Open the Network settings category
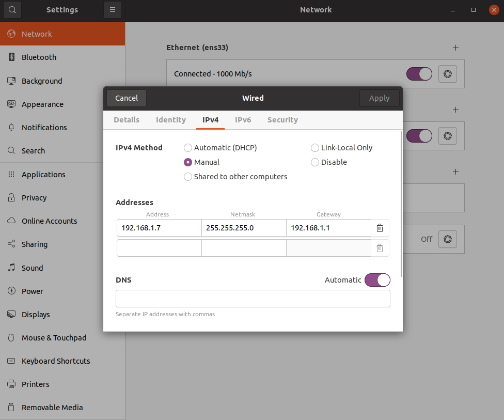The width and height of the screenshot is (504, 420). 62,34
